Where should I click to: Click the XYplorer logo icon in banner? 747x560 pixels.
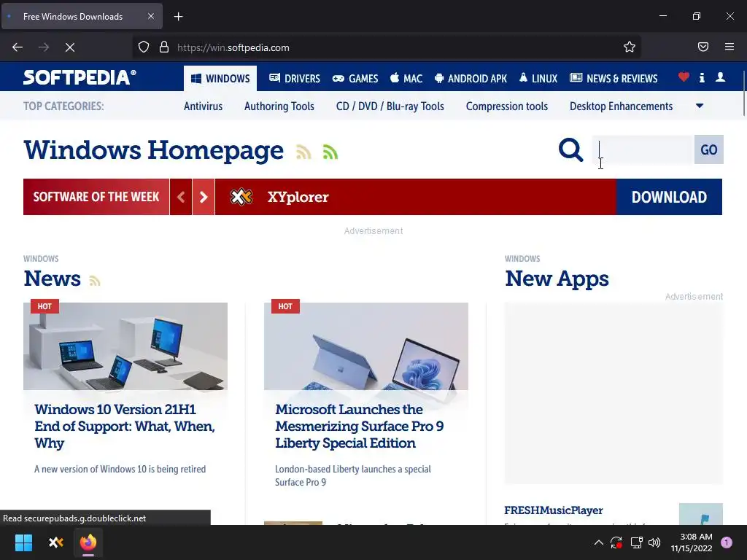pos(241,197)
